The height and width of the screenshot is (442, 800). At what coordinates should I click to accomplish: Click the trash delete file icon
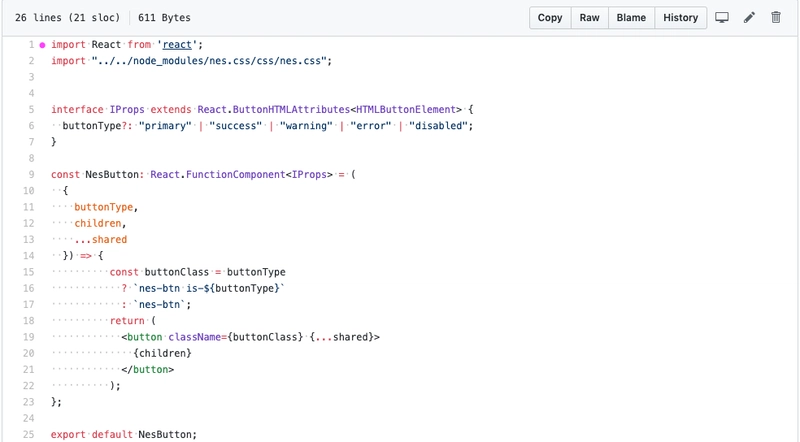pos(776,18)
